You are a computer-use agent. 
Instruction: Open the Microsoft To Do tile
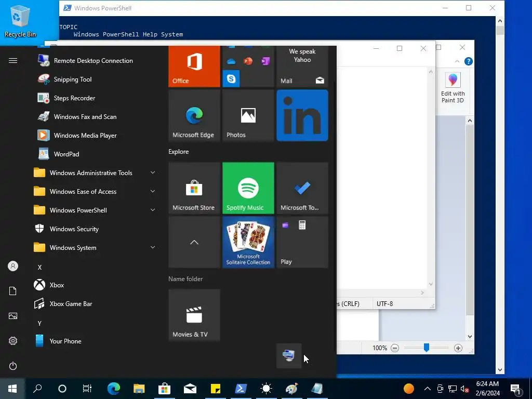(x=302, y=188)
